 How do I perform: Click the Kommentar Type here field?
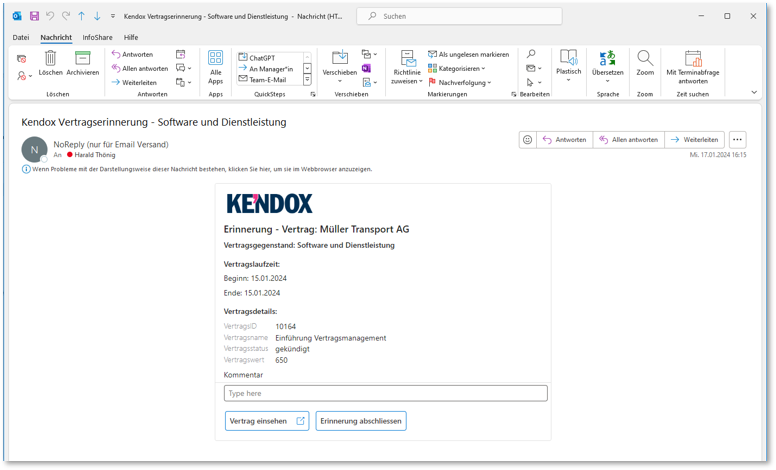point(386,393)
